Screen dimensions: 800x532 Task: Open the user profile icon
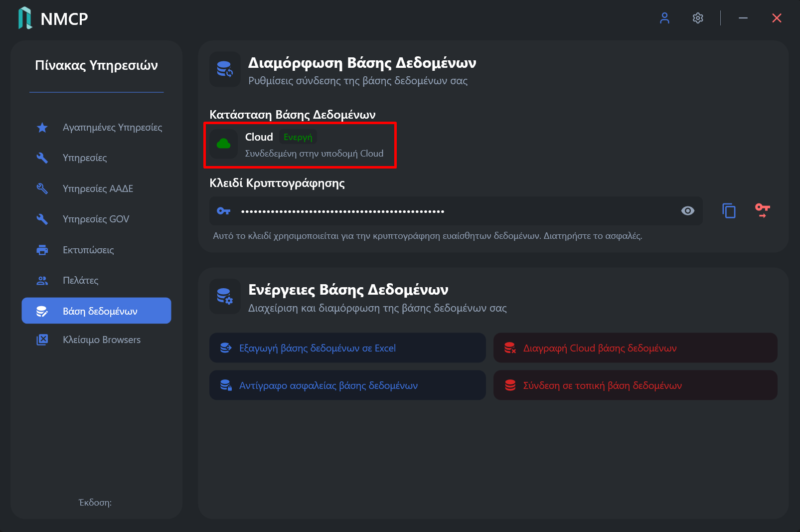(x=664, y=18)
